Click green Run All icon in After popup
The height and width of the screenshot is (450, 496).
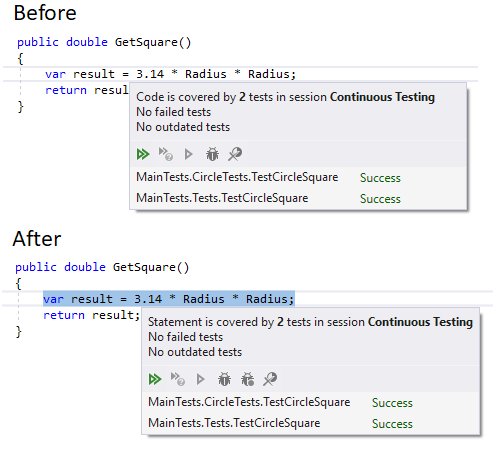(155, 379)
